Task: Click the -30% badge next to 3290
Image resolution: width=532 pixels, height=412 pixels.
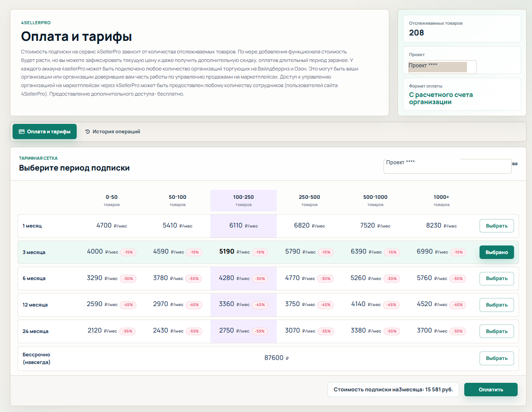Action: click(x=128, y=279)
